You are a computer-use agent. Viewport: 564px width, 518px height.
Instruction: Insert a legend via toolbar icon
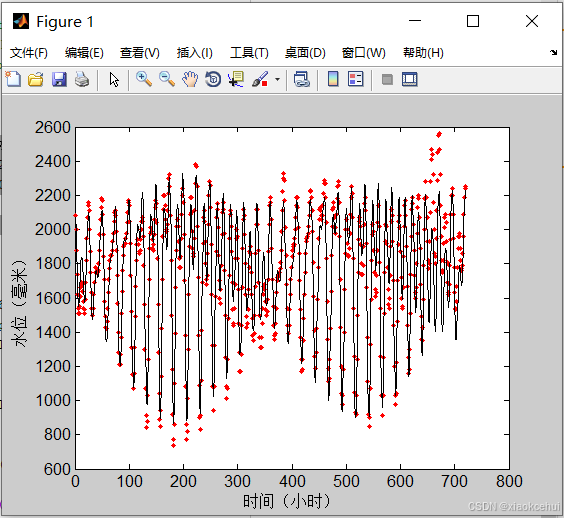tap(356, 79)
